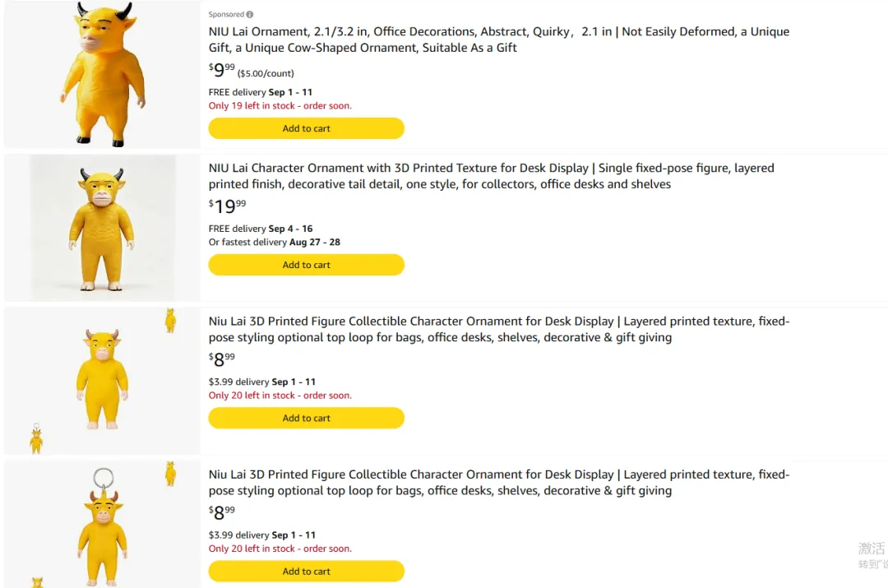The image size is (888, 588).
Task: Open NIU Lai Character Ornament 3D Printed title
Action: (x=491, y=176)
